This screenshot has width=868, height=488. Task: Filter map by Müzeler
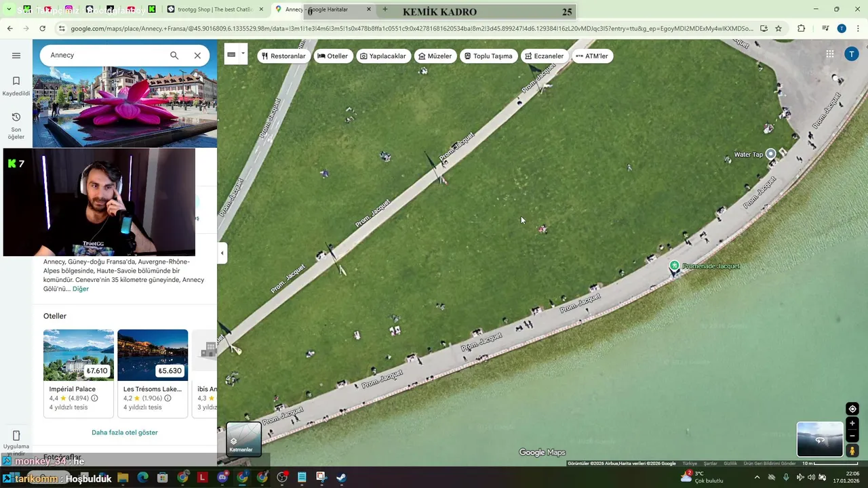click(435, 56)
